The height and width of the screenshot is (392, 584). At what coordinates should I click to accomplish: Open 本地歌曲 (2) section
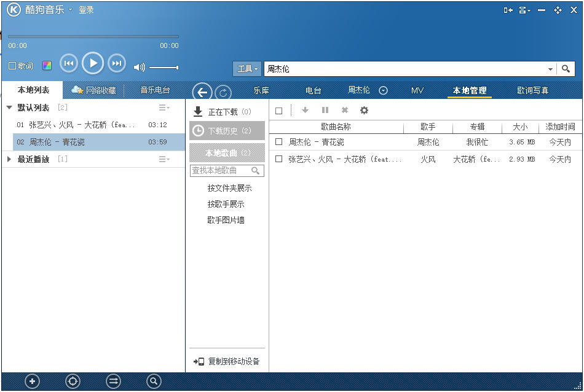point(227,152)
